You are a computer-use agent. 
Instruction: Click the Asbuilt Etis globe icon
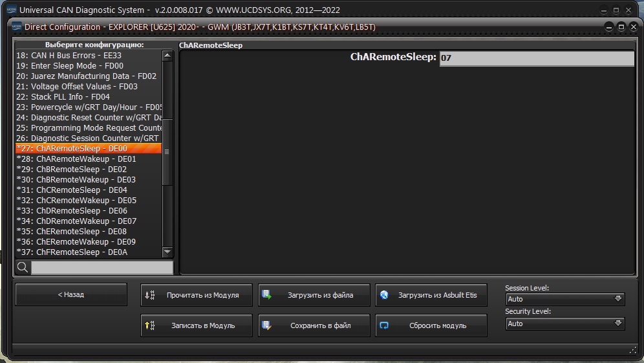point(384,295)
